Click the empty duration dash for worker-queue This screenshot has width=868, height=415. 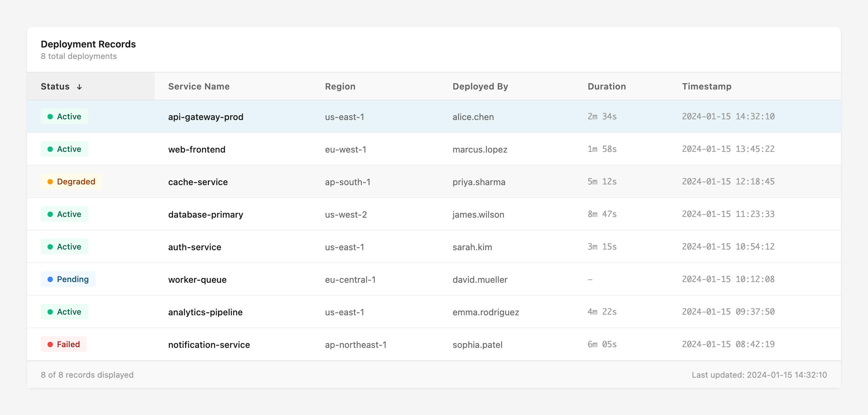(x=590, y=279)
